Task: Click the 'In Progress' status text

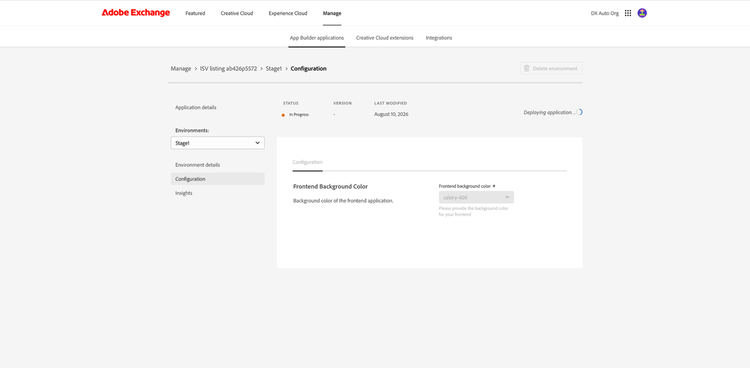Action: (x=299, y=115)
